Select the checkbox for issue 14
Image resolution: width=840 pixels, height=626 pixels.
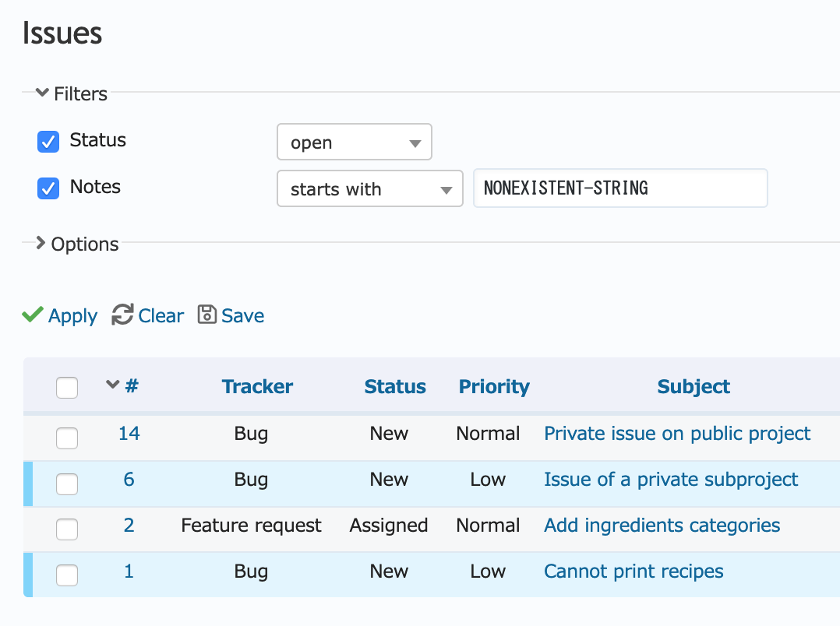tap(67, 438)
